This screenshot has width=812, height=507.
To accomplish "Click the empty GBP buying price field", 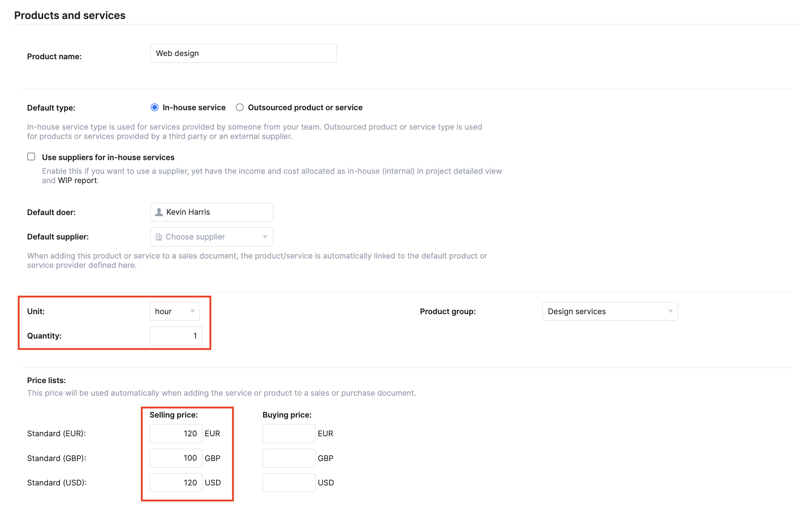I will coord(289,458).
